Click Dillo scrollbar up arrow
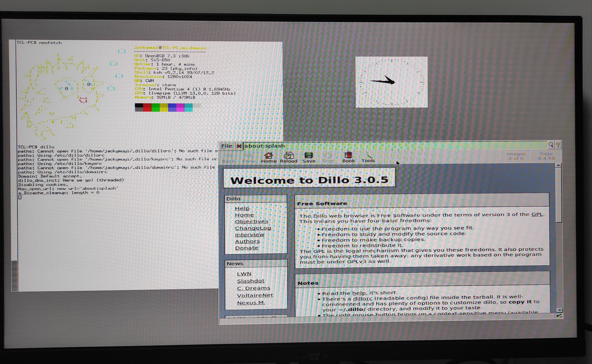592x364 pixels. (558, 165)
